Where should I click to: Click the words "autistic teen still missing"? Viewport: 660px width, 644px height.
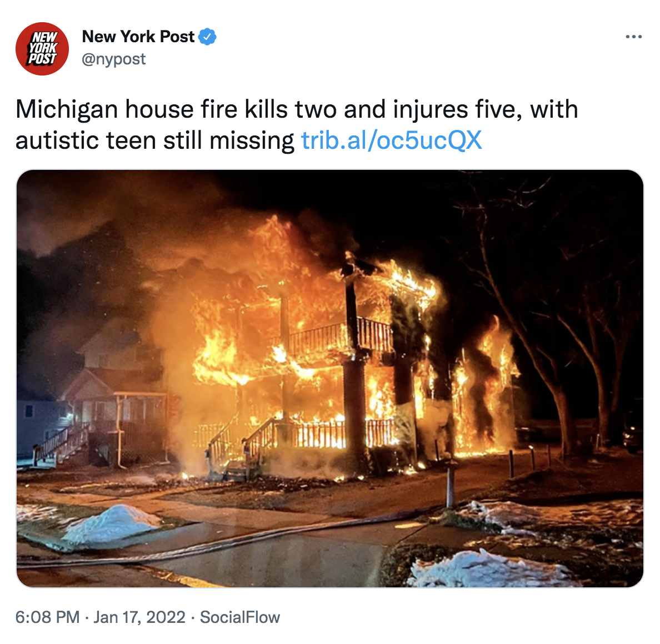tap(155, 140)
